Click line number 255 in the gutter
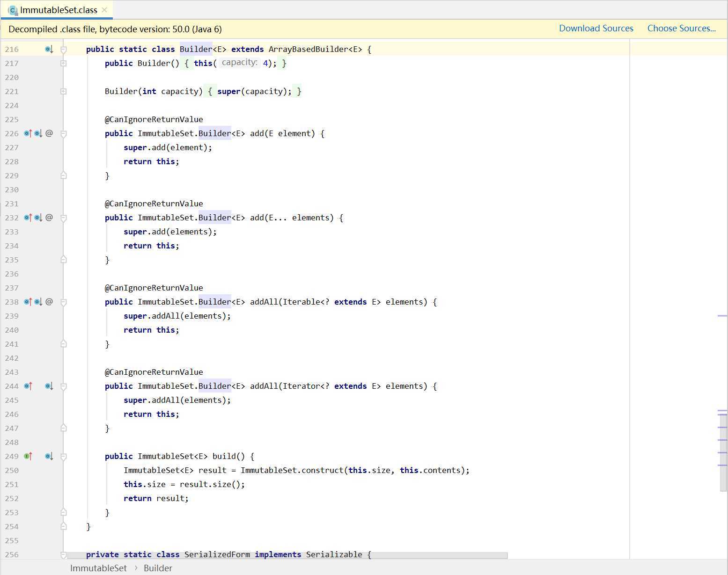Image resolution: width=728 pixels, height=575 pixels. pos(12,540)
